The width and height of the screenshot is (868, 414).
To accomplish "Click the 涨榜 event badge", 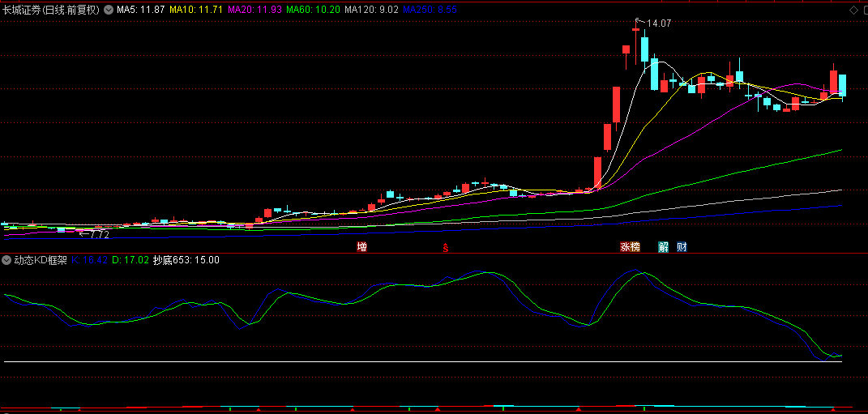I will [x=630, y=247].
